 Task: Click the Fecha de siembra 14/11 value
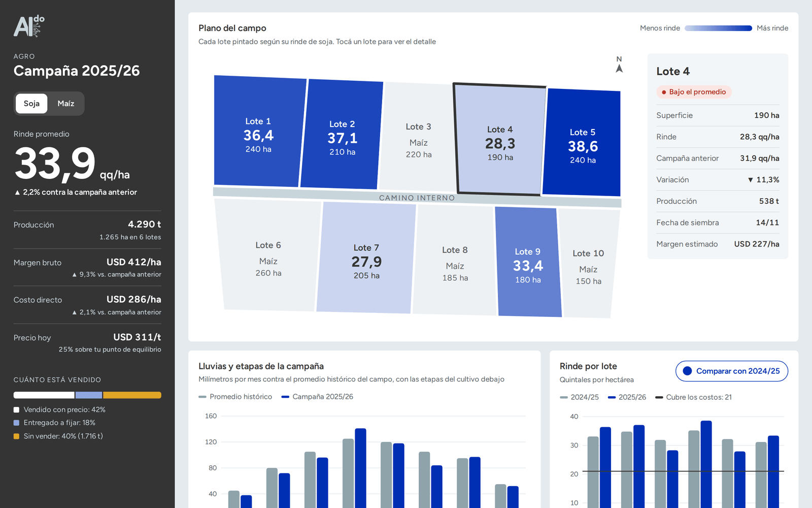coord(767,223)
